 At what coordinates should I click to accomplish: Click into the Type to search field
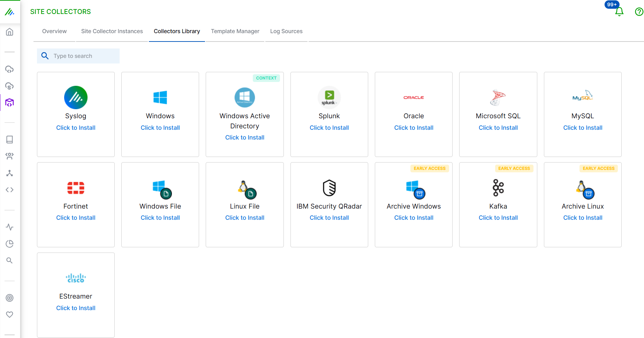click(78, 56)
